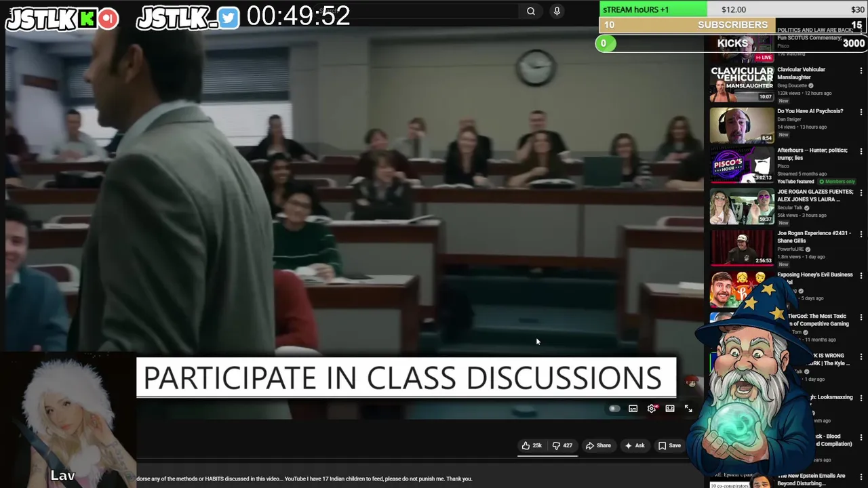Open more options for Joe Rogan Experience #2431
Screen dimensions: 868x488
pos(861,234)
